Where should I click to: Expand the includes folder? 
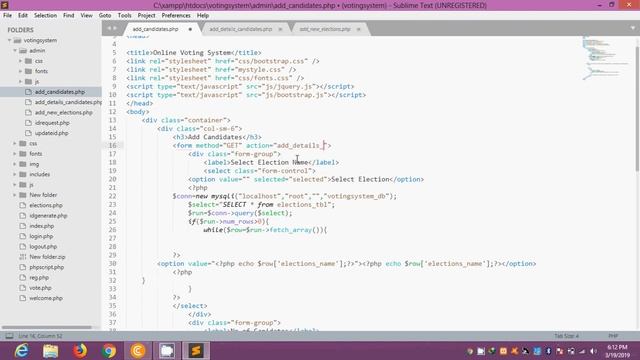(15, 174)
